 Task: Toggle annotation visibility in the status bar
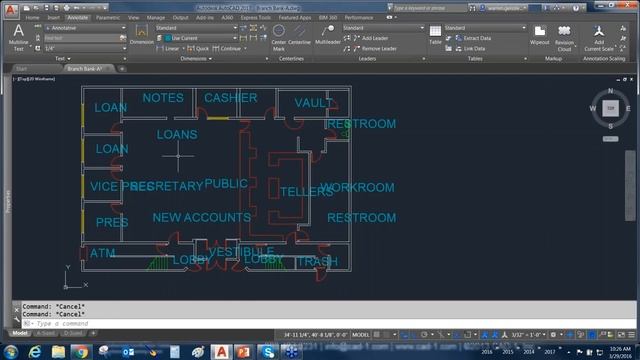(x=484, y=335)
